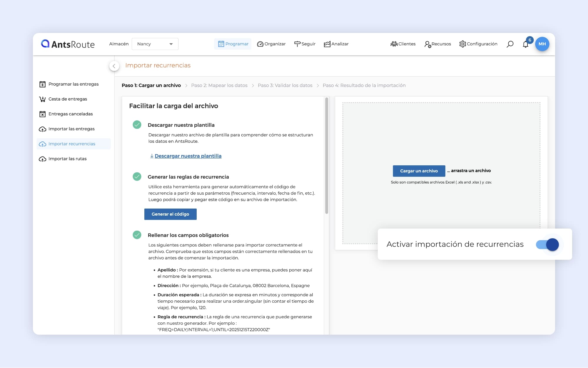This screenshot has width=588, height=368.
Task: Switch to the Organizar tab
Action: [x=271, y=44]
